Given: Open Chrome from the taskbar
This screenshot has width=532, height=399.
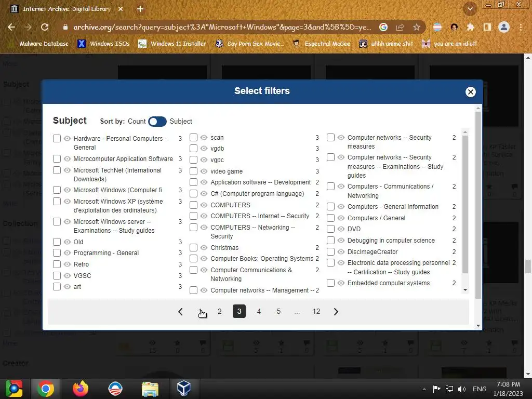Looking at the screenshot, I should click(x=46, y=389).
